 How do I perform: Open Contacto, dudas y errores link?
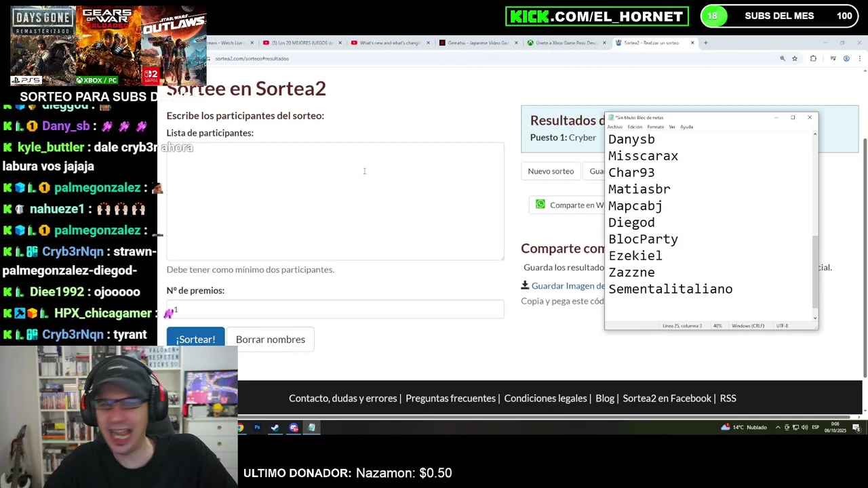(343, 398)
